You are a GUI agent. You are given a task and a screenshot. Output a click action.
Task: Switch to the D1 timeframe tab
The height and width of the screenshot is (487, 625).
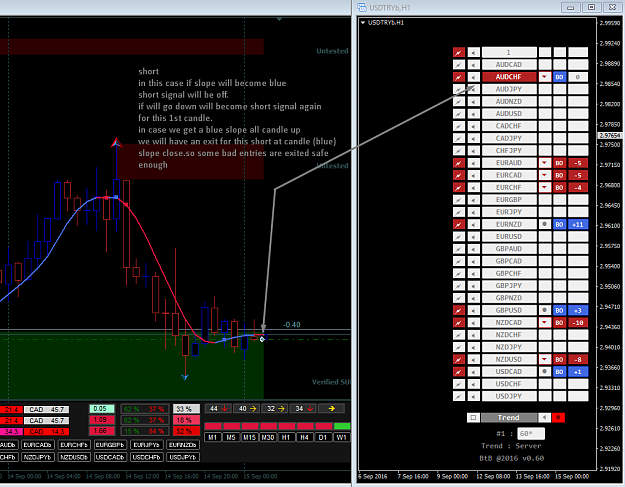coord(323,437)
